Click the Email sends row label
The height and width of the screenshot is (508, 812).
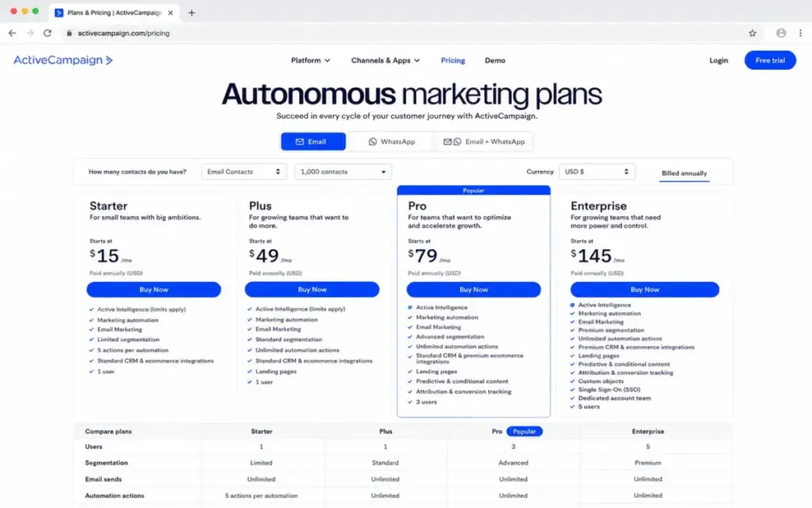(103, 479)
